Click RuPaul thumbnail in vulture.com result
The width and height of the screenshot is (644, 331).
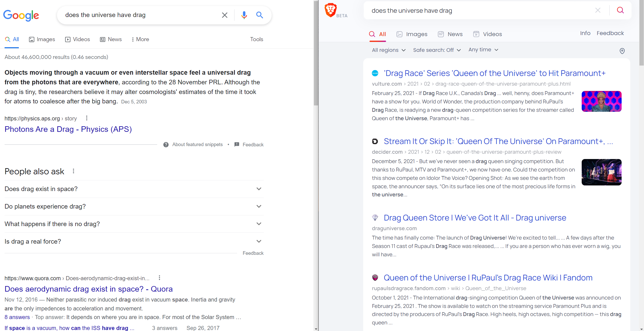click(601, 101)
